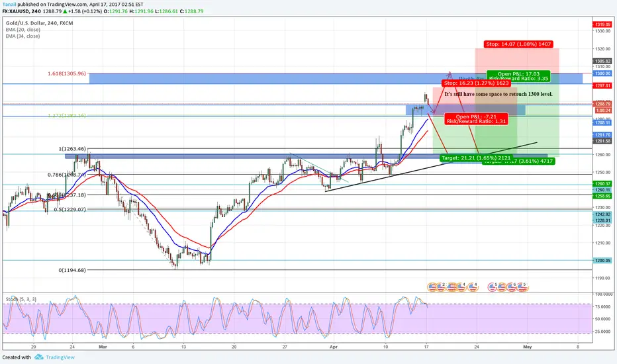Open the TradingView link in the footer
Viewport: 617px width, 364px height.
point(60,357)
